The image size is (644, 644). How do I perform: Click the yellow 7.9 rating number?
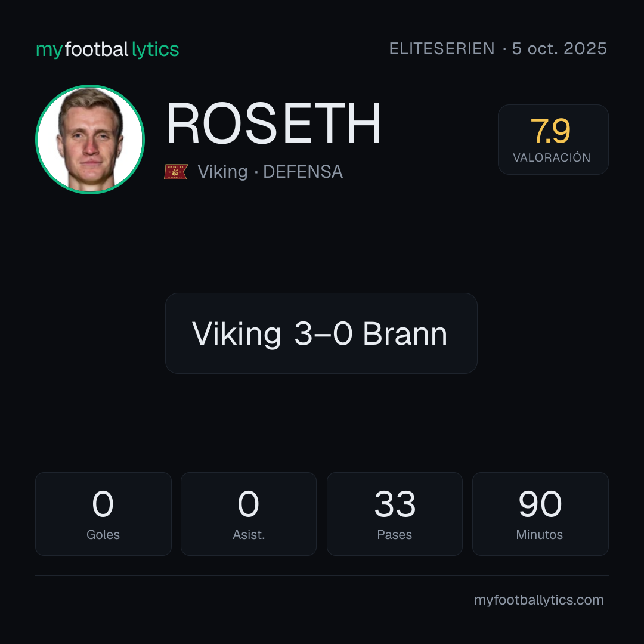(550, 131)
